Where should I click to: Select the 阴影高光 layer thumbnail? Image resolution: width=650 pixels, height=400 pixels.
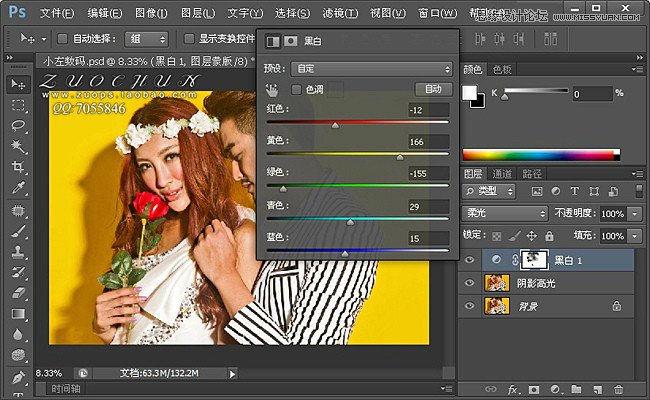[496, 283]
